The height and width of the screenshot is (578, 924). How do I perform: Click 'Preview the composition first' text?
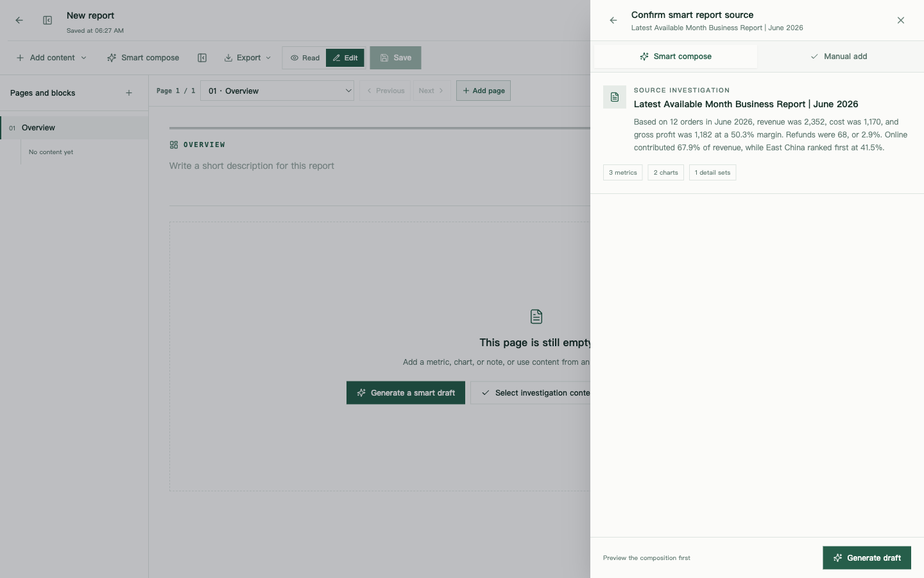[x=647, y=558]
